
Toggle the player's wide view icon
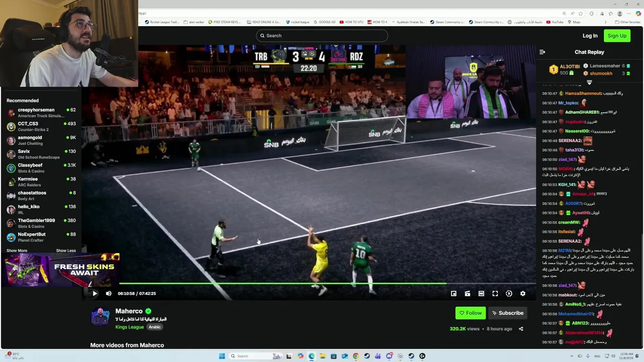(x=481, y=294)
